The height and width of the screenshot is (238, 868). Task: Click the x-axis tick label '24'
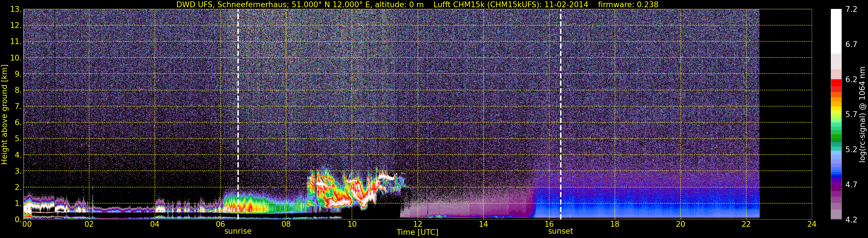pos(812,224)
